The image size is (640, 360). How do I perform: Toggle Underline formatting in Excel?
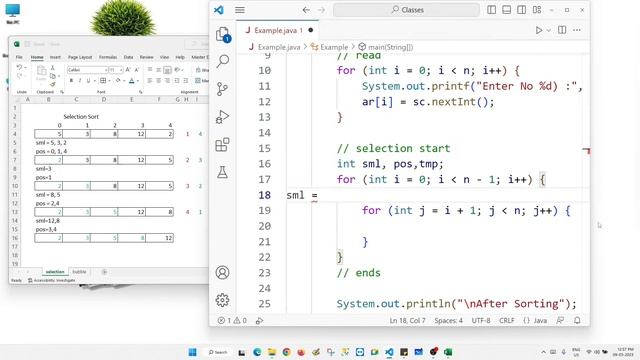pyautogui.click(x=88, y=81)
